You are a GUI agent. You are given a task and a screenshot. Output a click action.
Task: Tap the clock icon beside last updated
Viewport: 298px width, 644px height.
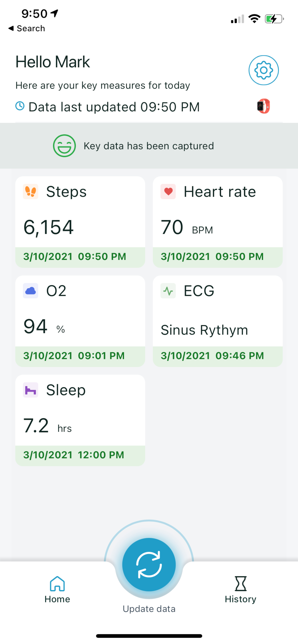[x=20, y=106]
